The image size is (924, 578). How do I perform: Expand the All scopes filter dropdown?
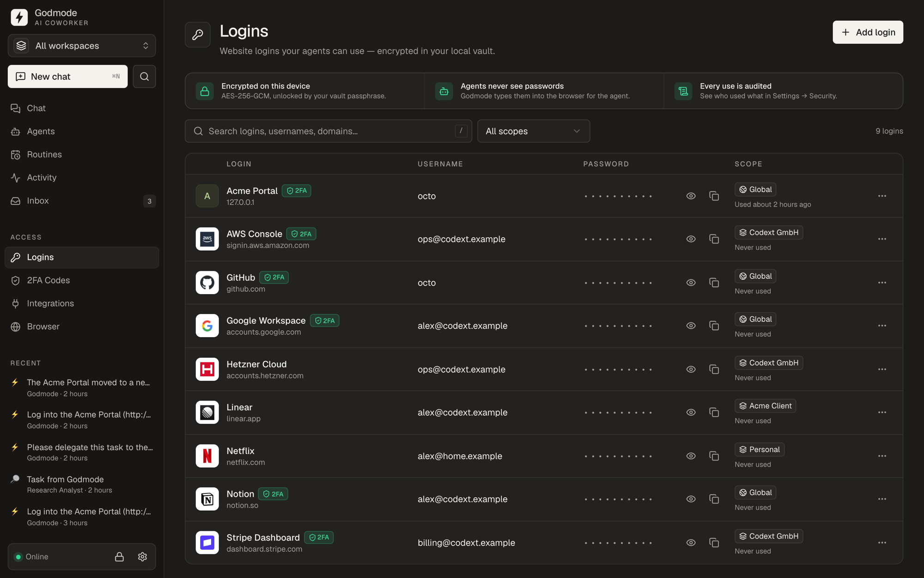(x=533, y=131)
